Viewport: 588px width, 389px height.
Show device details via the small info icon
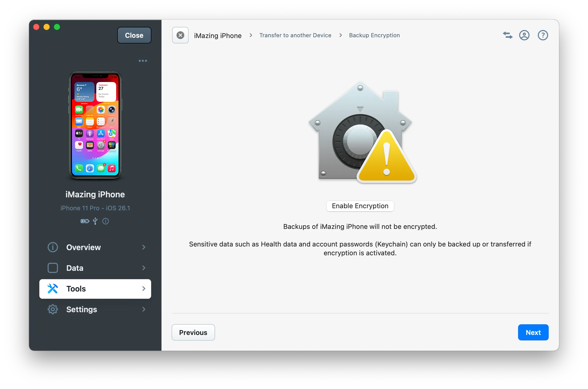click(105, 221)
